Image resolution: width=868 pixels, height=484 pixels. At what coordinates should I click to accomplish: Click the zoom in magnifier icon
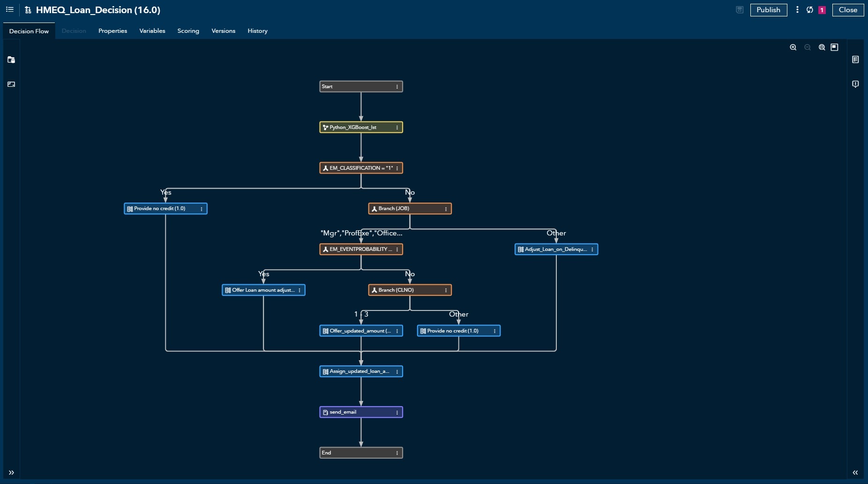[x=793, y=47]
